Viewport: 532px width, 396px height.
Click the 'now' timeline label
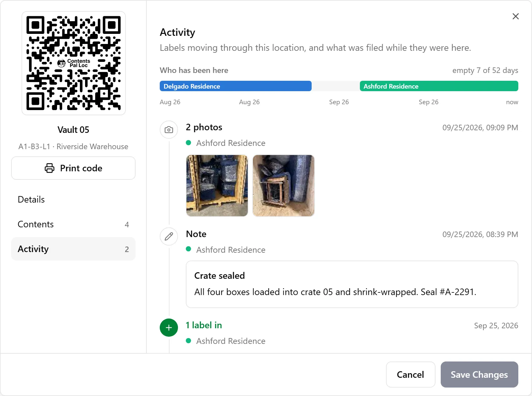click(x=512, y=102)
